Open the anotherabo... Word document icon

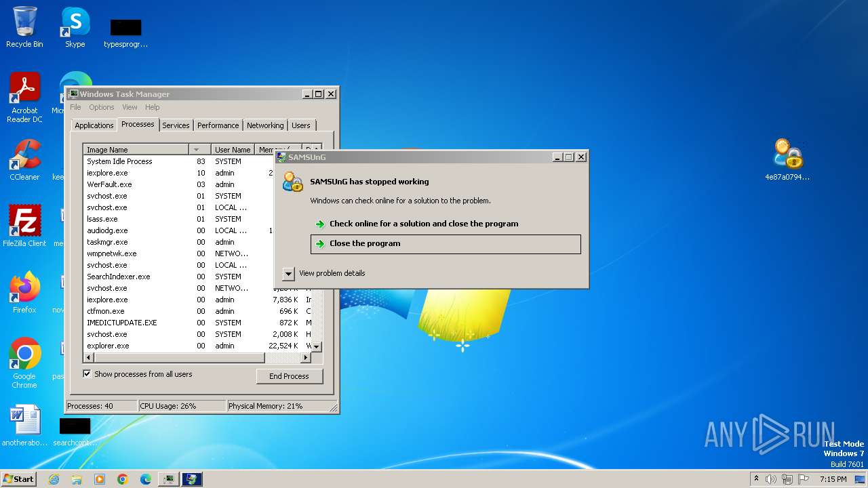click(x=24, y=426)
